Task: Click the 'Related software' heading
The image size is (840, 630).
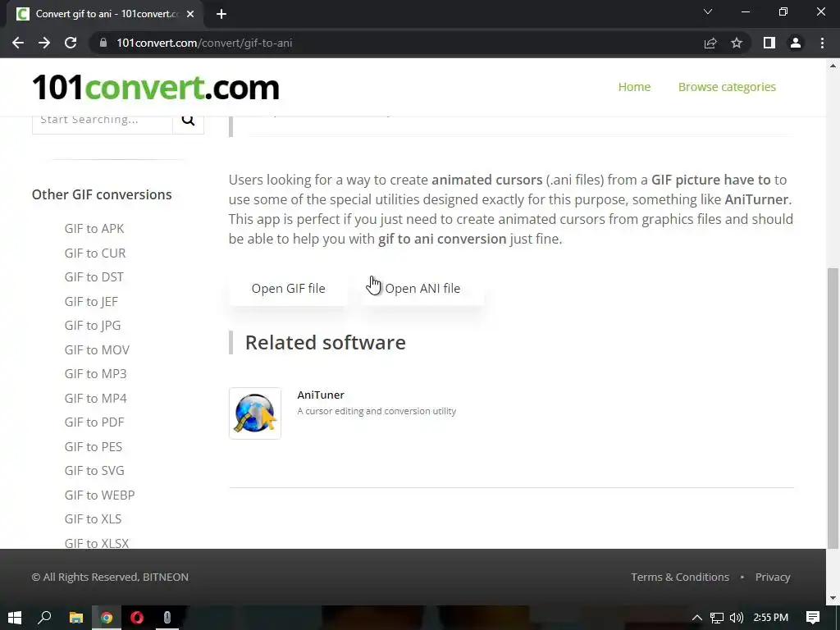Action: (325, 342)
